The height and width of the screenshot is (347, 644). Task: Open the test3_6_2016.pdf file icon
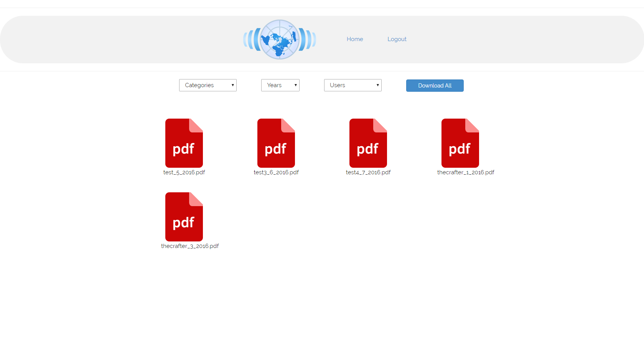276,143
